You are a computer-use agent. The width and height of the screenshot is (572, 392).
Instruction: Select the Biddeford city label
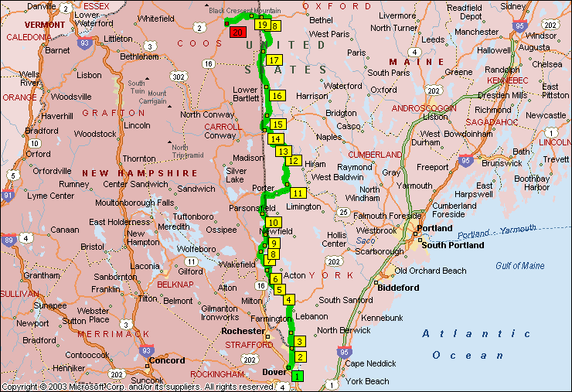coord(397,288)
